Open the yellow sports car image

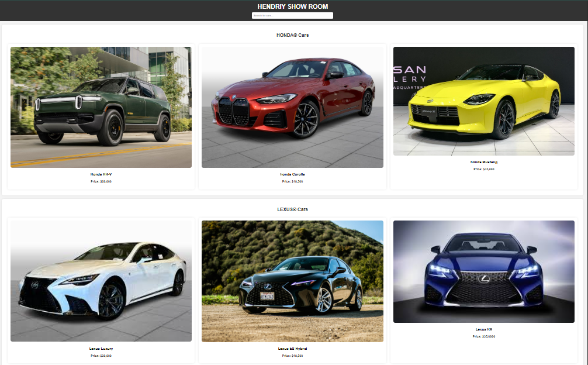point(483,101)
